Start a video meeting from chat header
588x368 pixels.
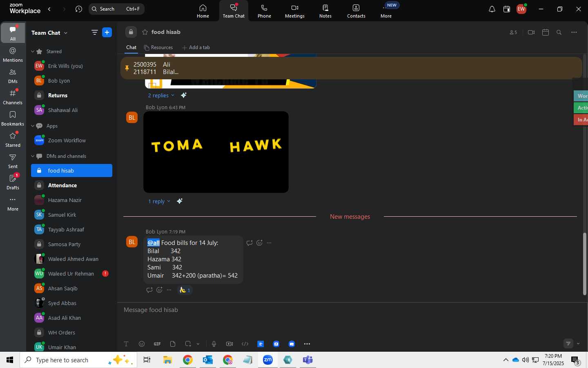coord(531,32)
